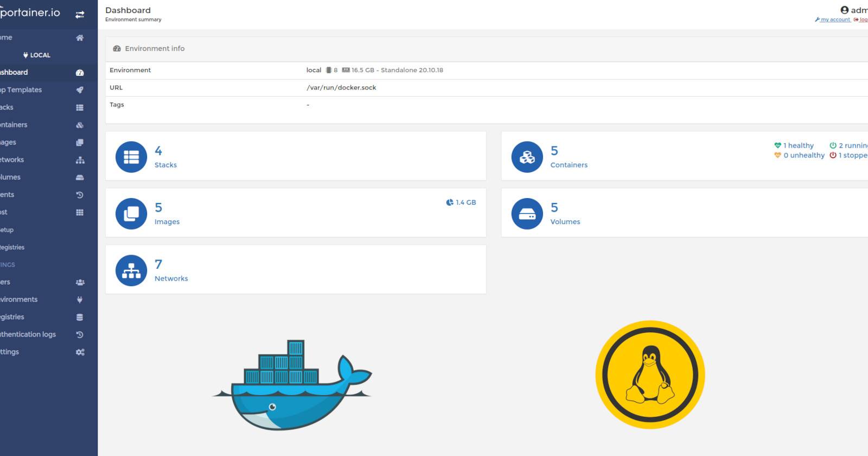Click the Environment info panel heading
This screenshot has height=456, width=868.
tap(155, 48)
